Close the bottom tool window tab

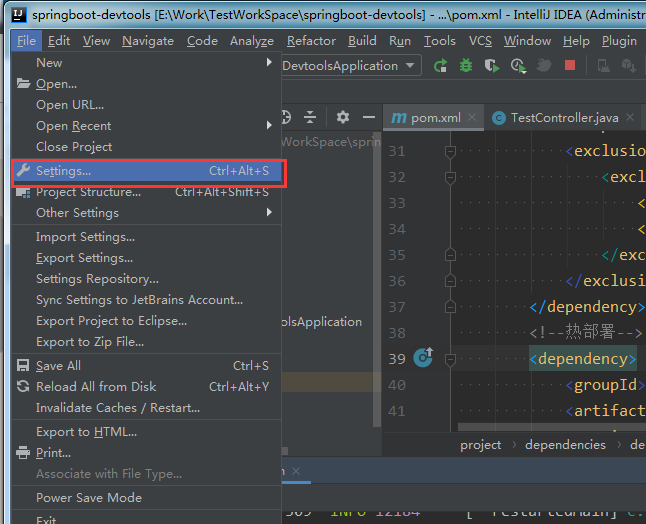tap(296, 471)
